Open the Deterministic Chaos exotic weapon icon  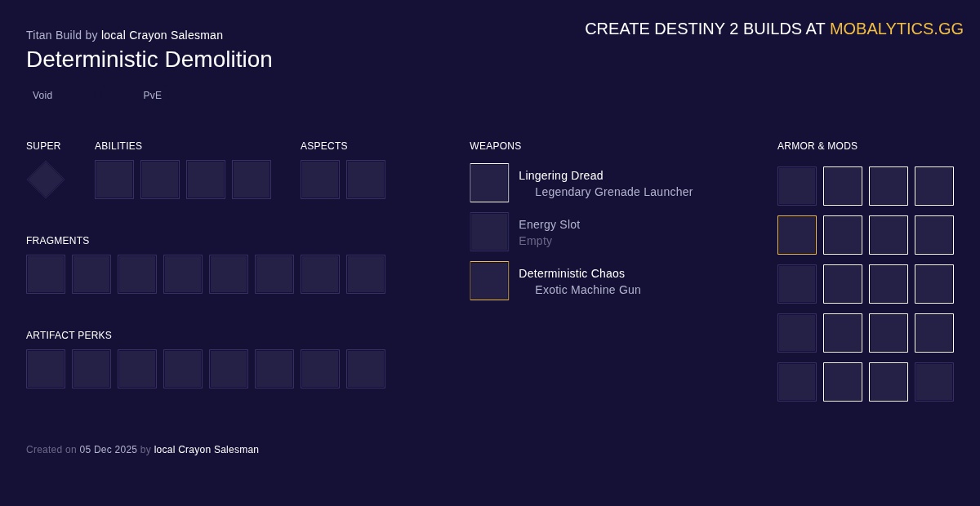click(489, 281)
